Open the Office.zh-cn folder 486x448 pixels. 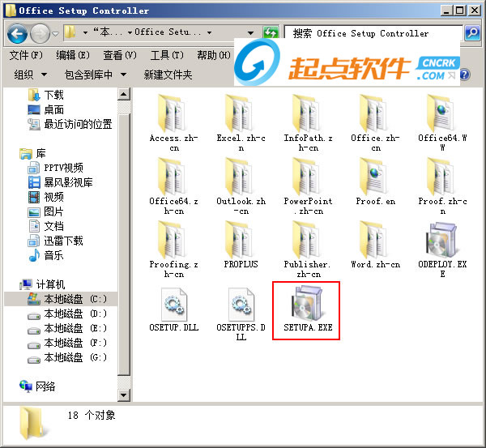[375, 123]
